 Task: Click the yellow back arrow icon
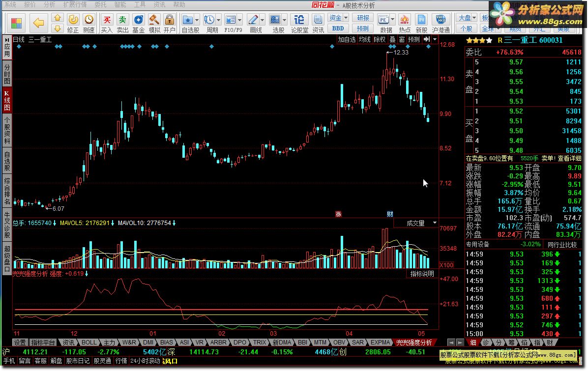[x=39, y=23]
